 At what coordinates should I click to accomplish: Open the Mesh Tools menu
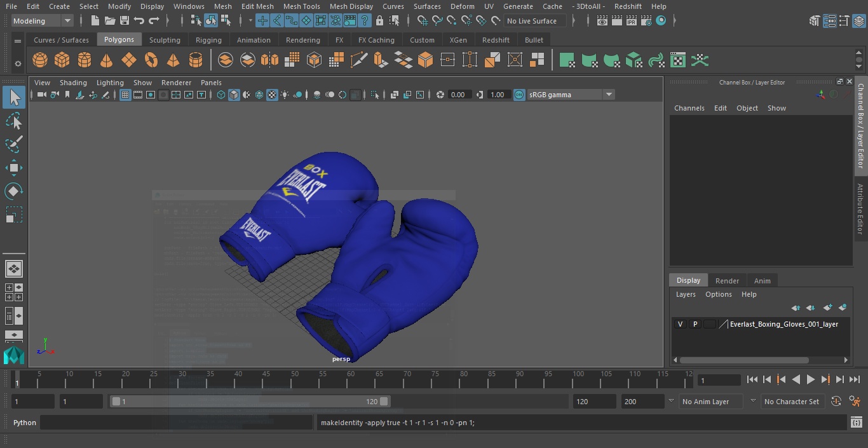coord(301,6)
